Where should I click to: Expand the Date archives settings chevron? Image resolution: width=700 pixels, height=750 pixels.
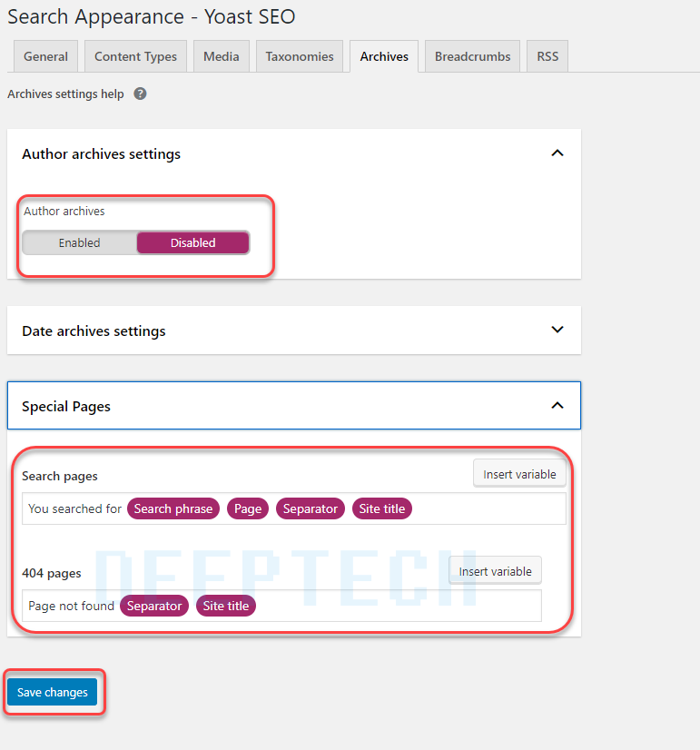[557, 330]
